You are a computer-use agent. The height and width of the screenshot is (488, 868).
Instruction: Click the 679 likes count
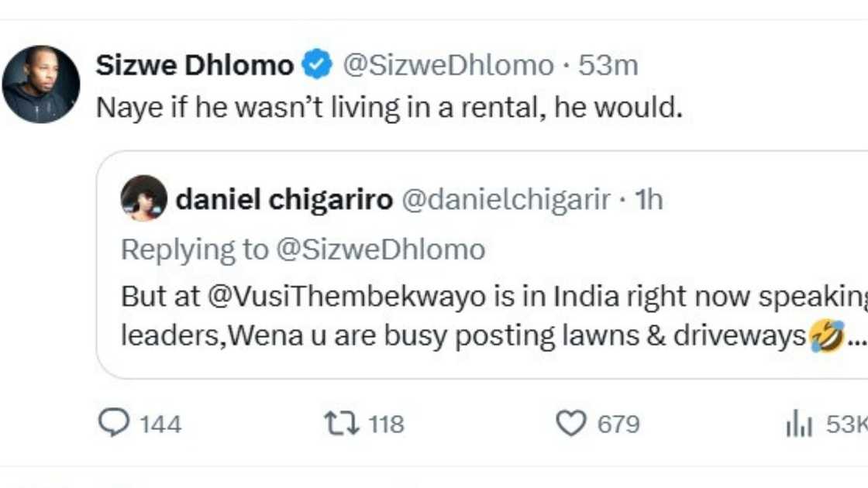point(618,424)
